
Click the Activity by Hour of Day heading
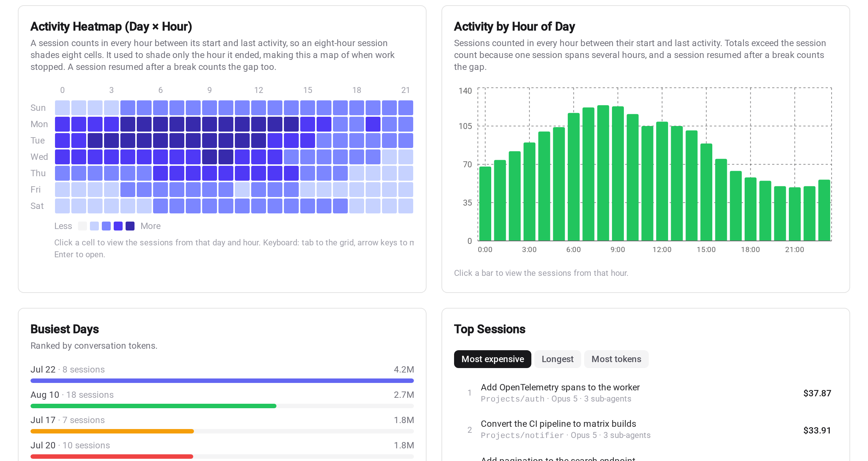(514, 27)
